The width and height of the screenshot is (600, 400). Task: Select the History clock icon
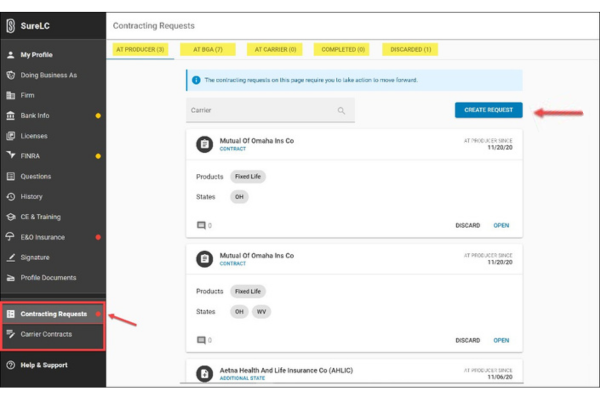11,197
